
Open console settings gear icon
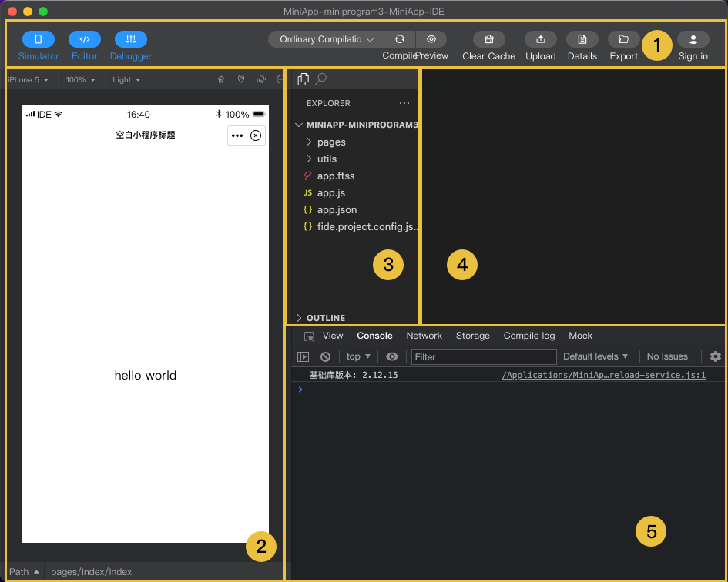[x=716, y=356]
